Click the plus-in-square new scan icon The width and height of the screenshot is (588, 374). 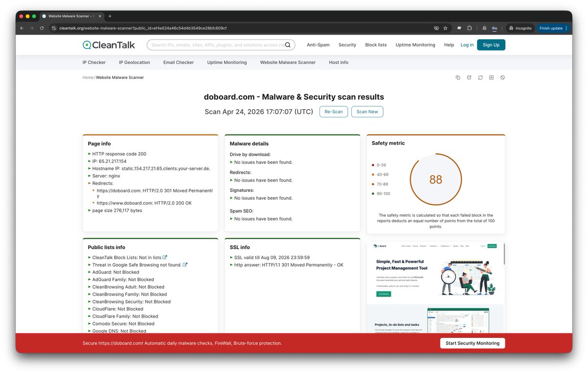tap(491, 77)
